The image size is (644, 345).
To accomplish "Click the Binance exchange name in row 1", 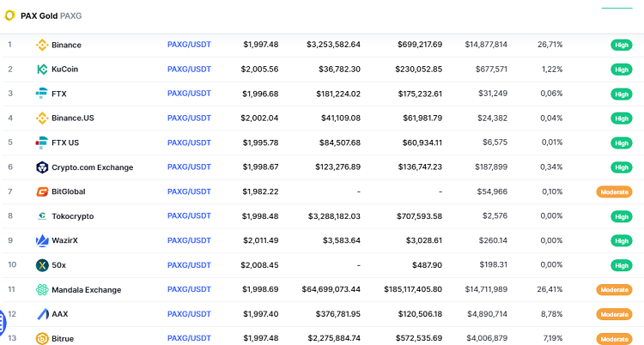I will 66,45.
